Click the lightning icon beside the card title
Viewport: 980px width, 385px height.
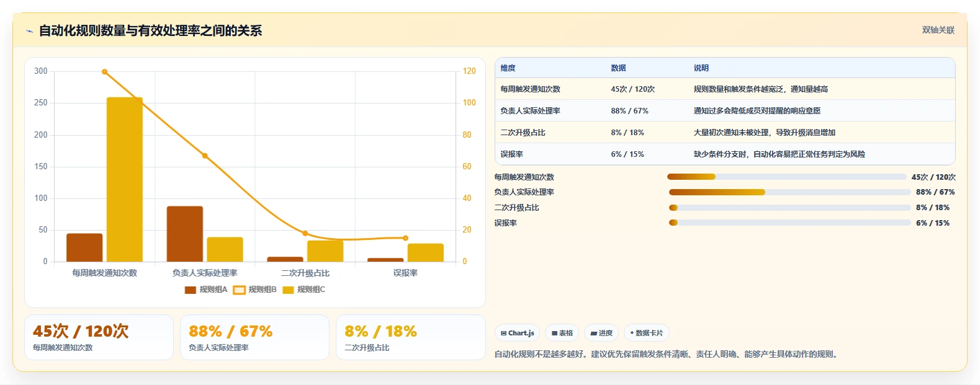(29, 31)
